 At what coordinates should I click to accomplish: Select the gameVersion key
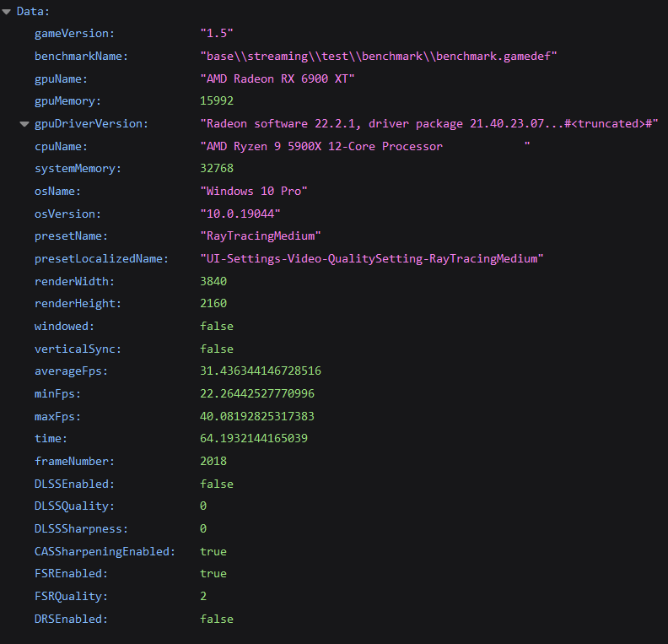(74, 34)
